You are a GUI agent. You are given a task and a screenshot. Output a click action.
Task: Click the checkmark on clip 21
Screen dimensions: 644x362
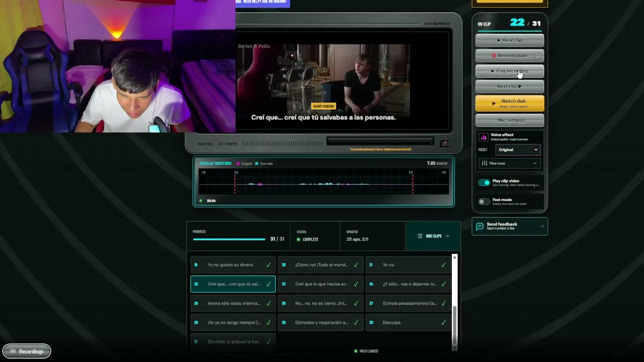[x=443, y=265]
